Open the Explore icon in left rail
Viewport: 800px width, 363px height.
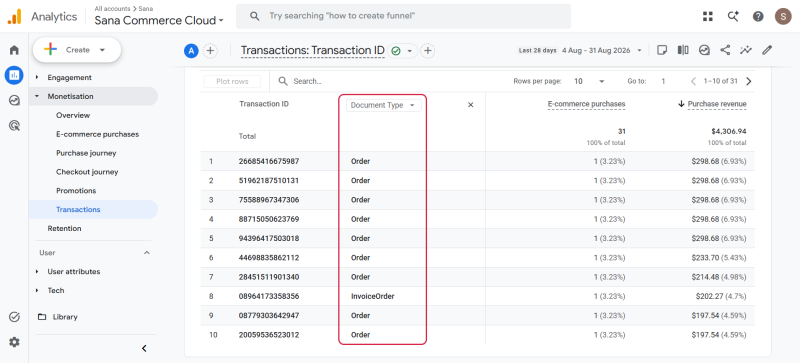coord(14,100)
